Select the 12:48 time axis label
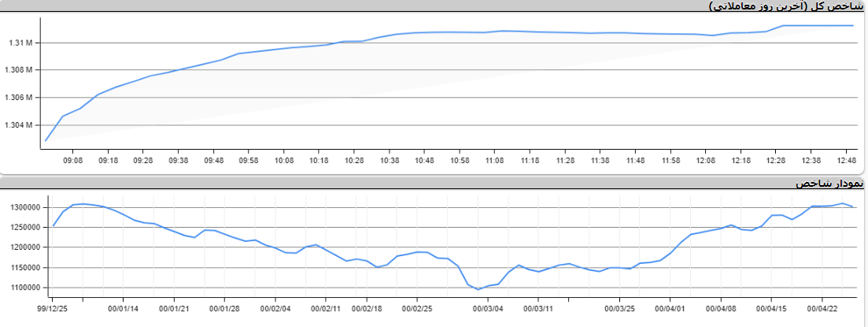This screenshot has height=327, width=868. pos(847,160)
